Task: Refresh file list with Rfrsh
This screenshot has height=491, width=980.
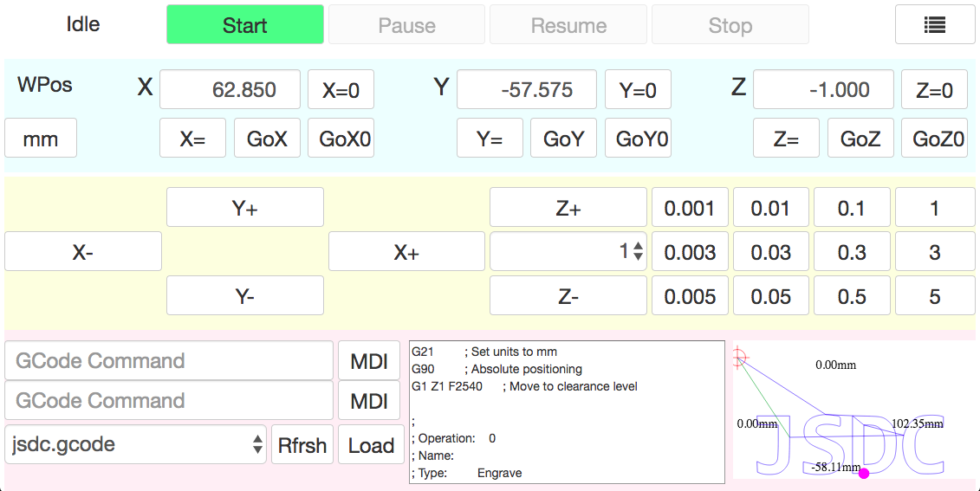Action: click(x=302, y=445)
